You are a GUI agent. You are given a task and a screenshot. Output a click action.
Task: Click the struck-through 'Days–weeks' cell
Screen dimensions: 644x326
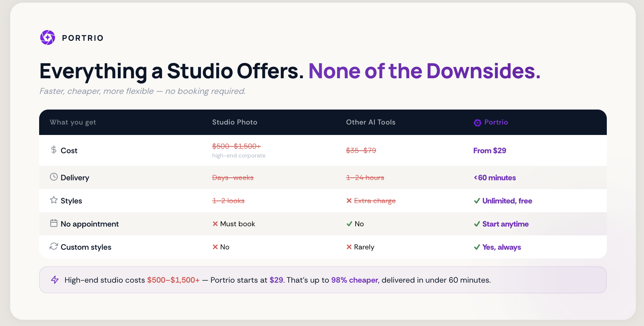tap(233, 178)
